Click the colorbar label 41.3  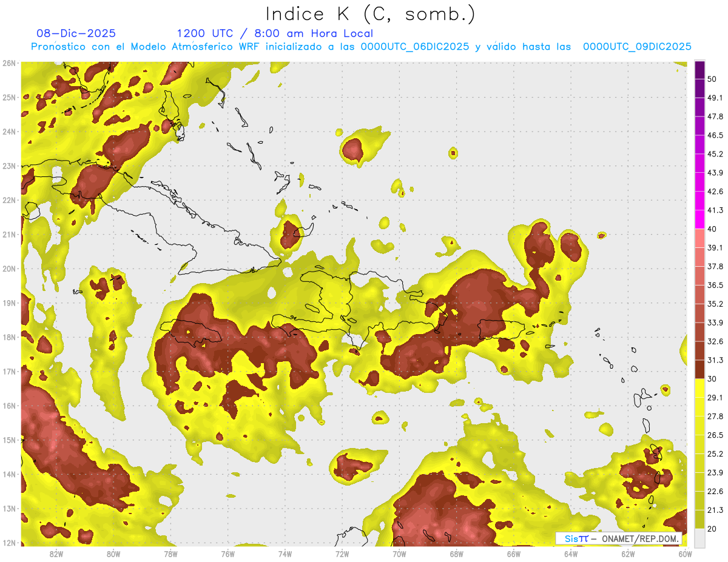[715, 210]
